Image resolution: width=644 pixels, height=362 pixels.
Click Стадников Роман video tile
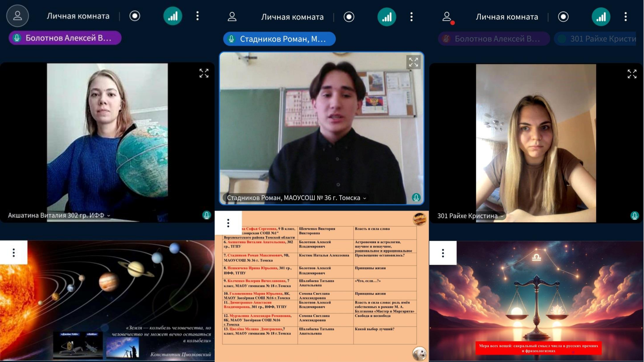[322, 128]
